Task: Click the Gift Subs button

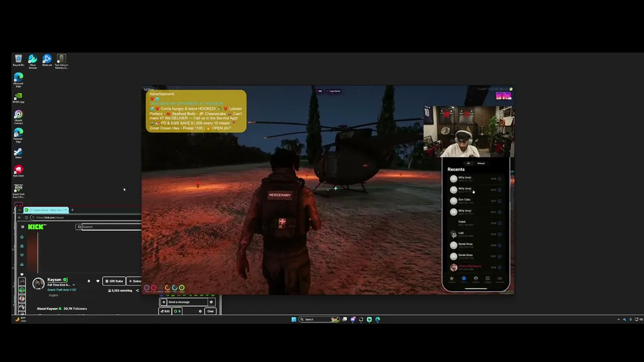Action: (x=114, y=281)
